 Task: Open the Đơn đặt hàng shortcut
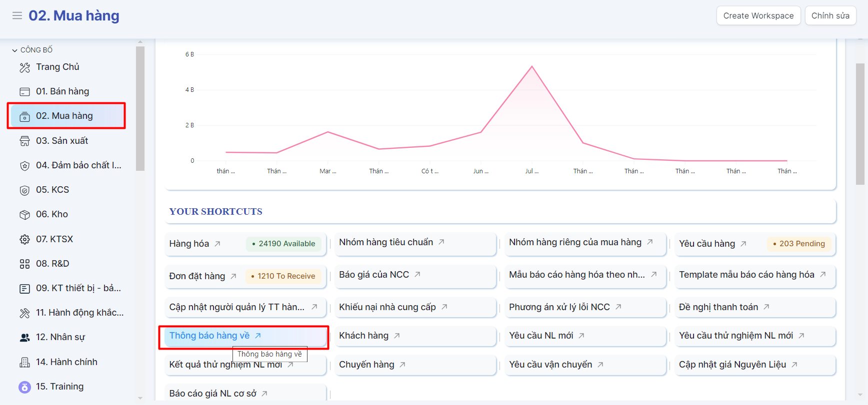coord(197,276)
